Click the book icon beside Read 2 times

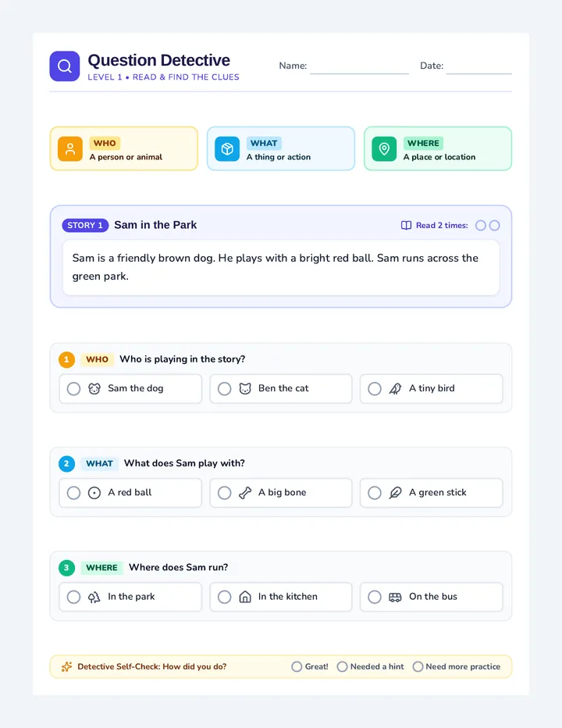(x=406, y=225)
